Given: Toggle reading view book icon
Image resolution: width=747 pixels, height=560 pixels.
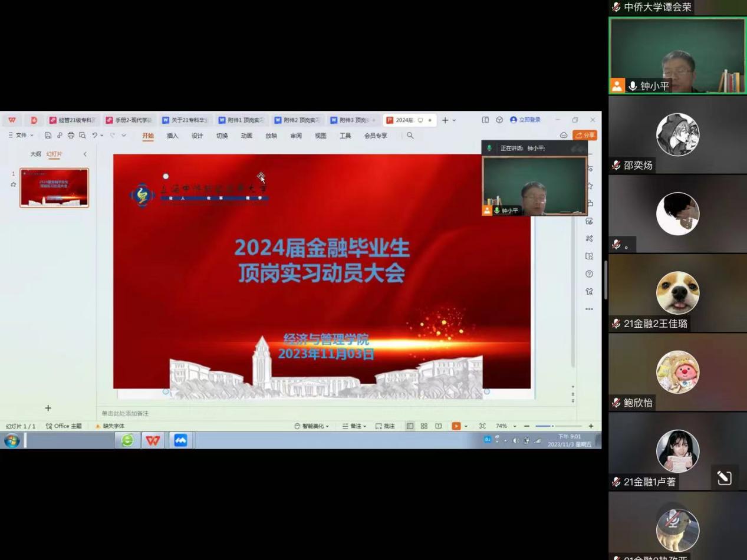Looking at the screenshot, I should [x=438, y=426].
